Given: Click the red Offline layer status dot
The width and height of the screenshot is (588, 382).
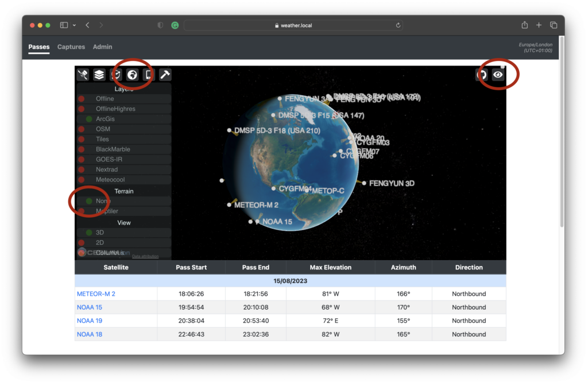Looking at the screenshot, I should pyautogui.click(x=81, y=98).
